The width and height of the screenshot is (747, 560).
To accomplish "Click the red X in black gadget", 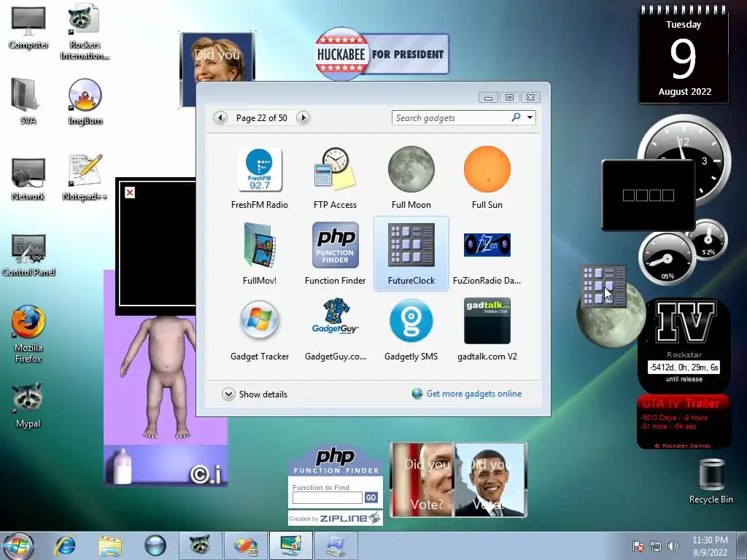I will [x=130, y=192].
